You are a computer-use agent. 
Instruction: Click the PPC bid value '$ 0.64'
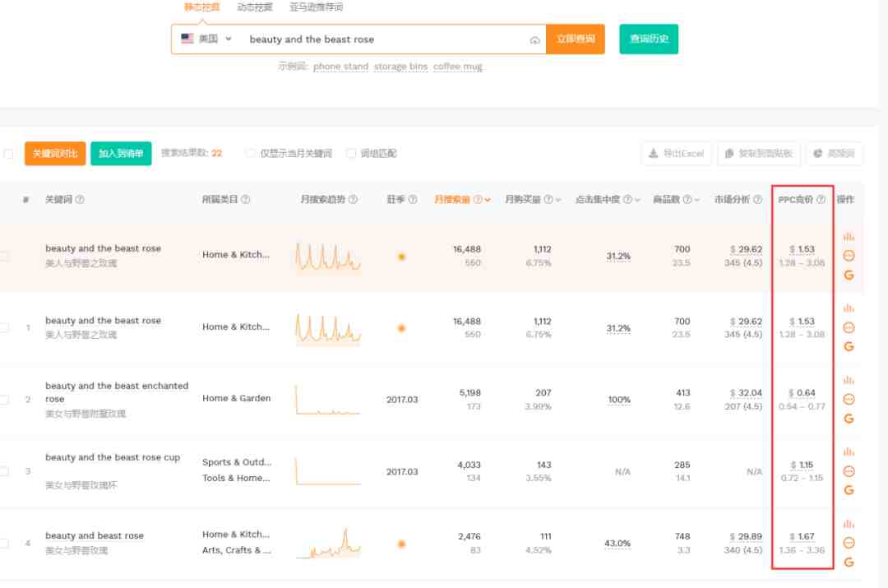tap(802, 392)
